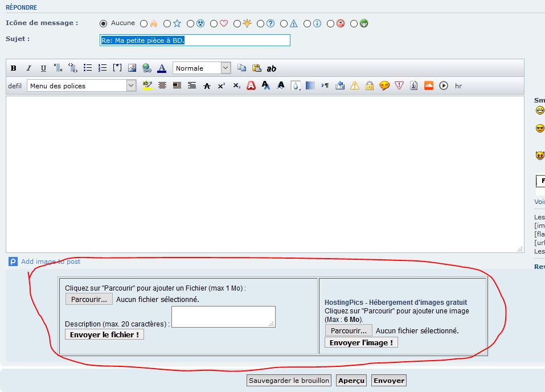This screenshot has height=392, width=545.
Task: Click inside the message body text area
Action: (265, 174)
